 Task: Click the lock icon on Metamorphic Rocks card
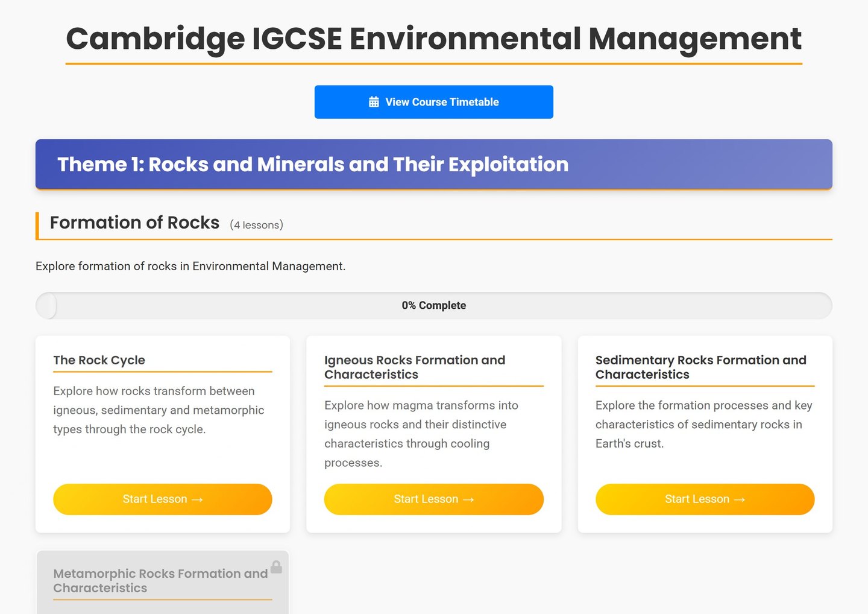coord(276,567)
